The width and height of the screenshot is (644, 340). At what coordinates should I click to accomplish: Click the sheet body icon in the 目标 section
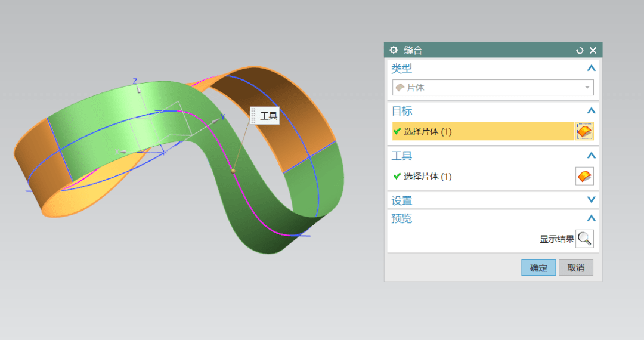click(x=584, y=131)
